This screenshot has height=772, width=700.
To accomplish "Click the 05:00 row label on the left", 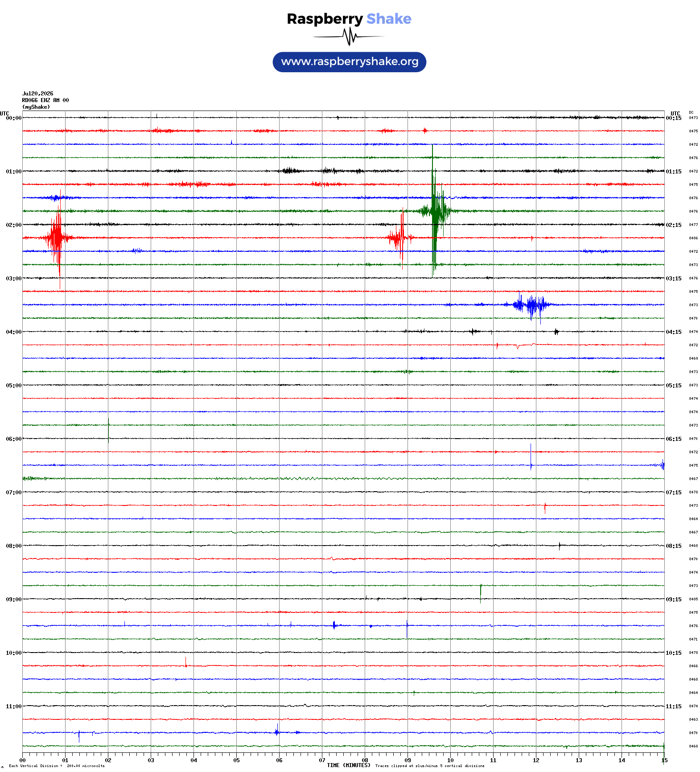I will (x=14, y=386).
